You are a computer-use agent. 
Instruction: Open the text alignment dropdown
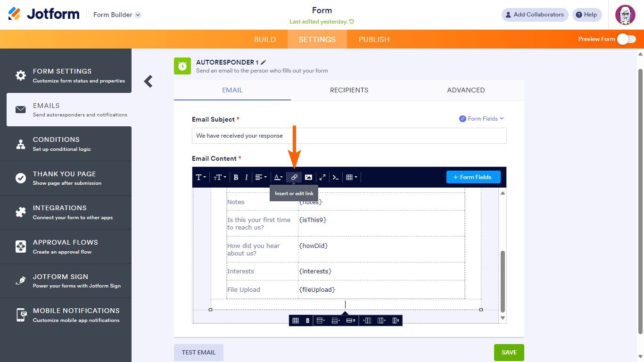[261, 177]
